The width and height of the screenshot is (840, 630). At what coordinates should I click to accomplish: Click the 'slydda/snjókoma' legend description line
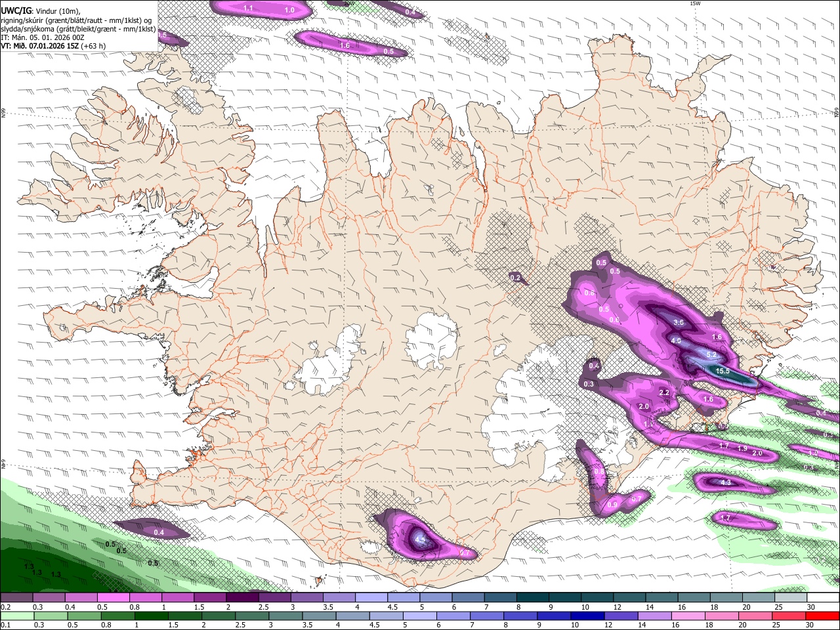pos(78,29)
